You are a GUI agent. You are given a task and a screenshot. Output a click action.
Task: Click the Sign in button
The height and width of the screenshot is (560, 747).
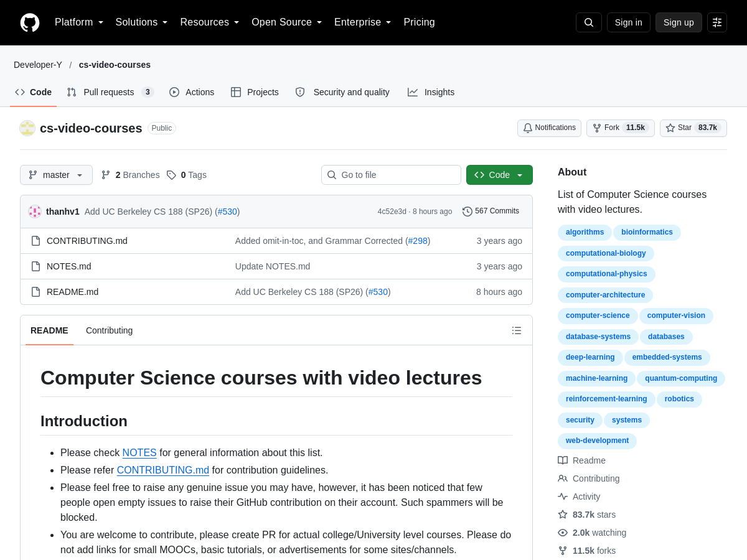coord(629,22)
